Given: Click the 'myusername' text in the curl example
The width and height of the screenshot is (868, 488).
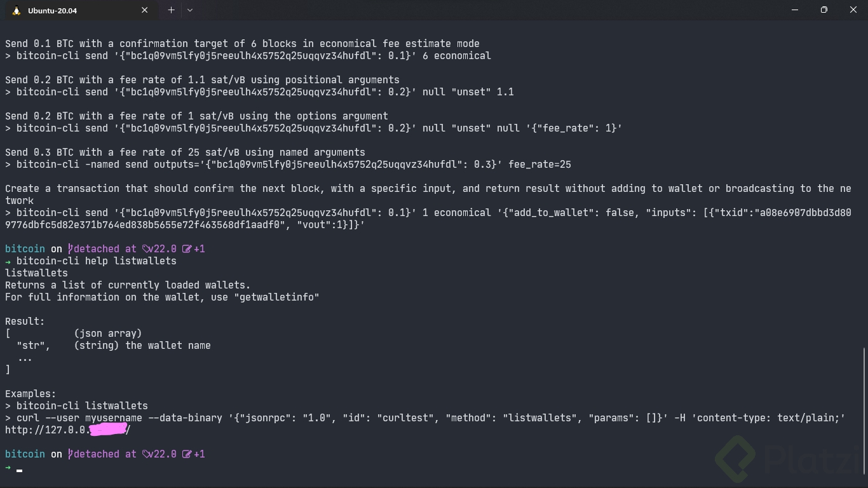Looking at the screenshot, I should click(114, 418).
